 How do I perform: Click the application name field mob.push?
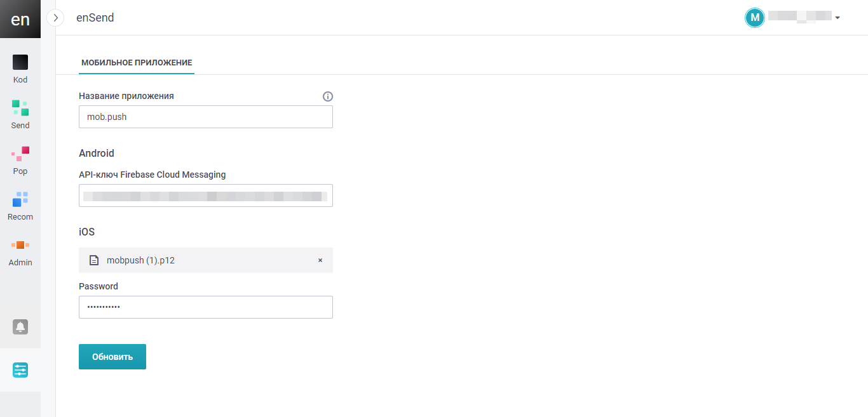tap(206, 117)
